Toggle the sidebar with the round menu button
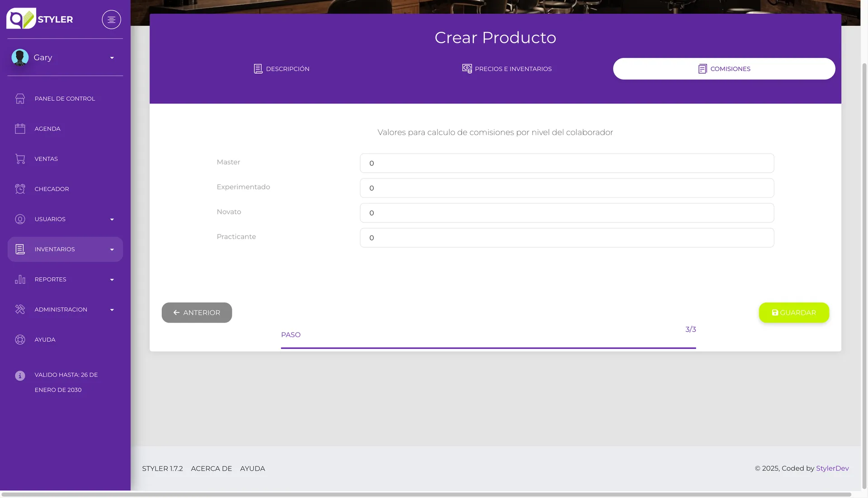This screenshot has width=868, height=498. click(x=111, y=19)
